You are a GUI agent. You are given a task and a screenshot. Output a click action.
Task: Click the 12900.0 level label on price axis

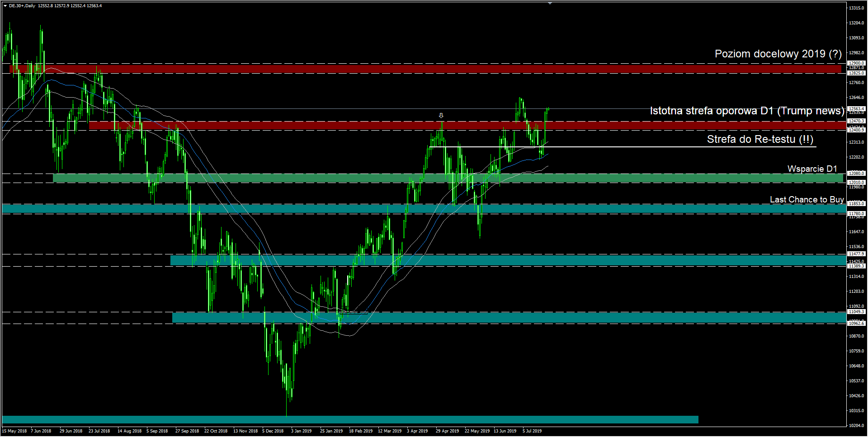point(856,63)
